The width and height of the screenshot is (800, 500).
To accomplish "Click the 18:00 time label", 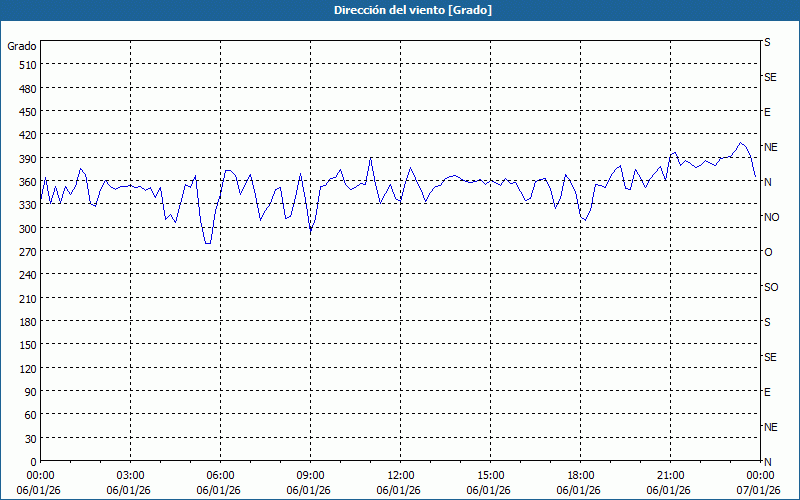I will 580,475.
